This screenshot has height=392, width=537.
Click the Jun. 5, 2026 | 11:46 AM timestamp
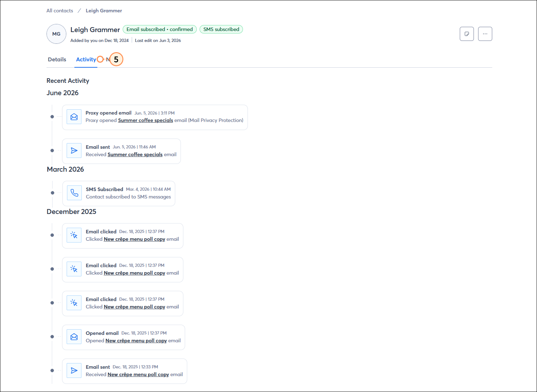134,147
